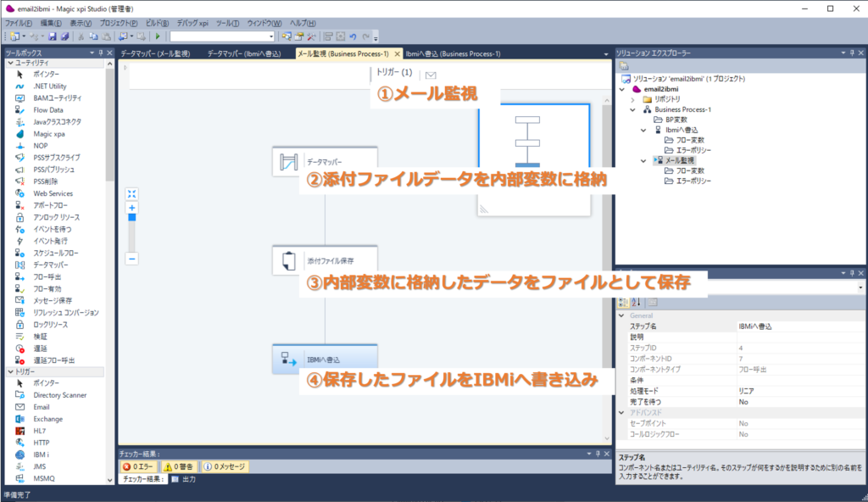Screen dimensions: 868x502
Task: Select the HL7 trigger in the toolbox
Action: point(39,431)
